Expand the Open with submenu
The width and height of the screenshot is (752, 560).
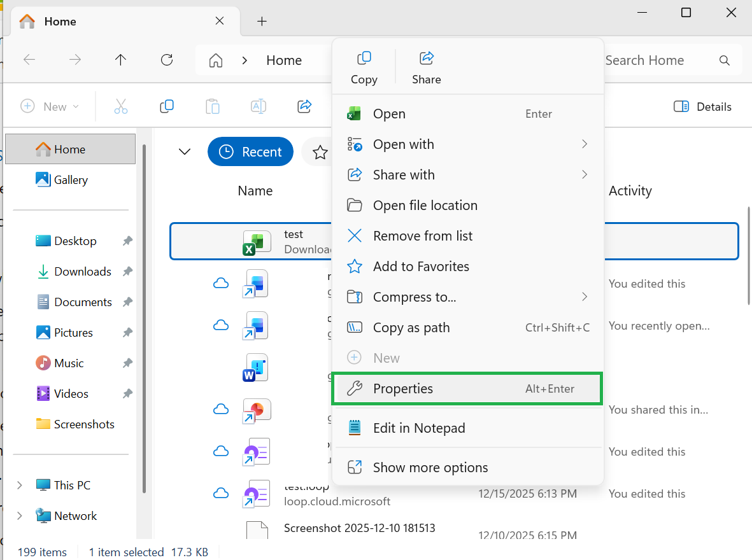(467, 144)
